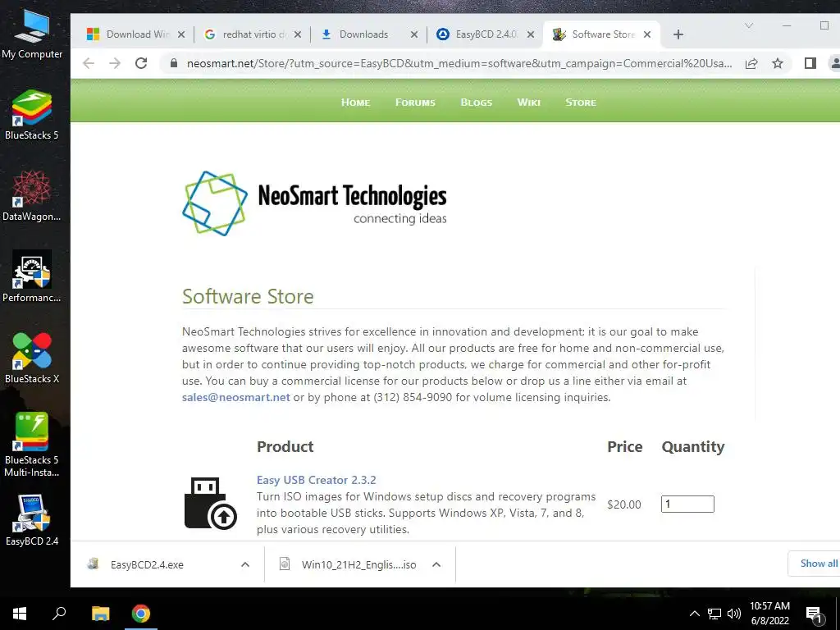Open Store in navigation bar
This screenshot has width=840, height=630.
(x=581, y=103)
